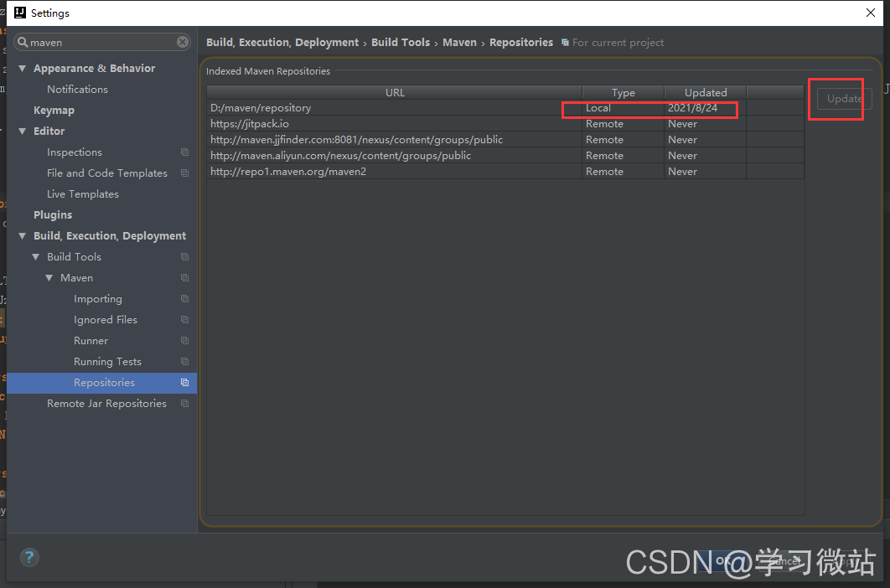Click the Update button for repositories
890x588 pixels.
[844, 99]
